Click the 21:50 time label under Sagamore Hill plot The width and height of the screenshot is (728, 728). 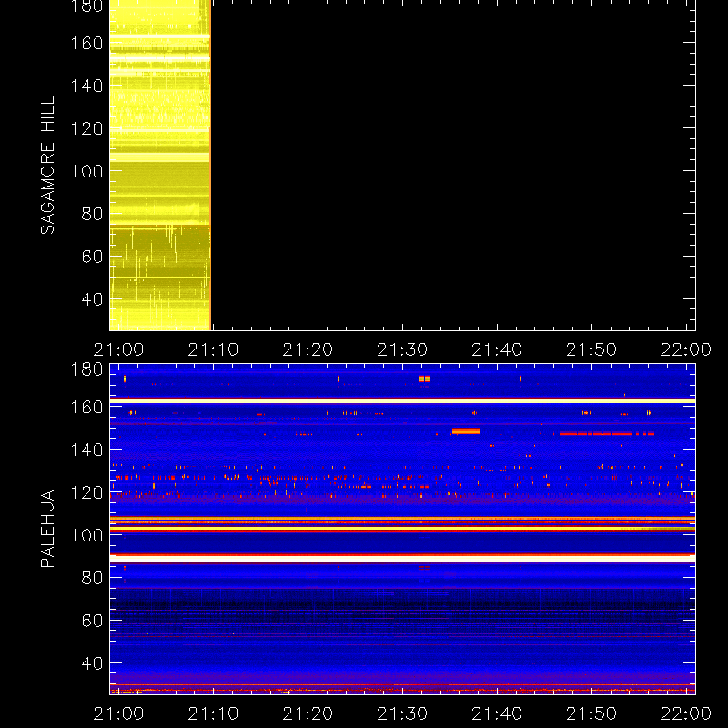591,349
